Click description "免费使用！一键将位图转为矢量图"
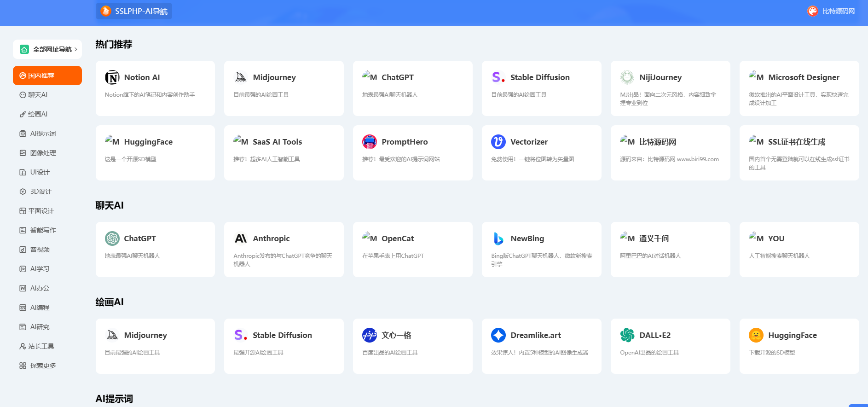Viewport: 868px width, 407px height. pyautogui.click(x=532, y=159)
